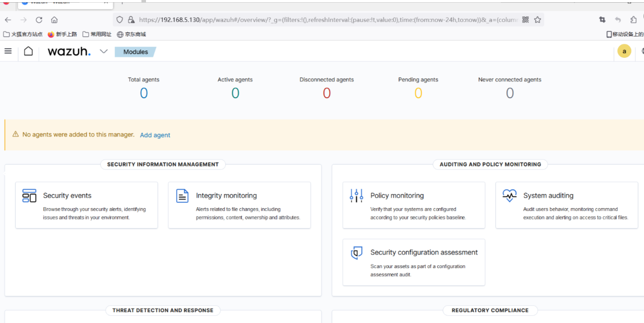Click AUDITING AND POLICY MONITORING heading
The height and width of the screenshot is (323, 644).
pos(490,164)
